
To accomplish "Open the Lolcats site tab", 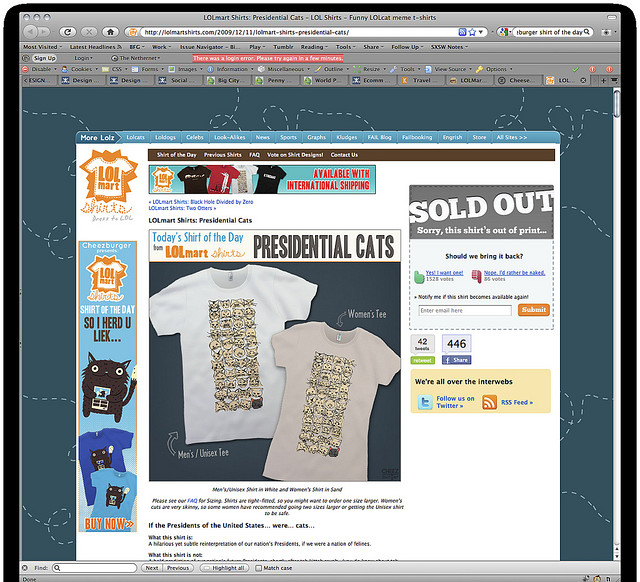I will pos(136,138).
